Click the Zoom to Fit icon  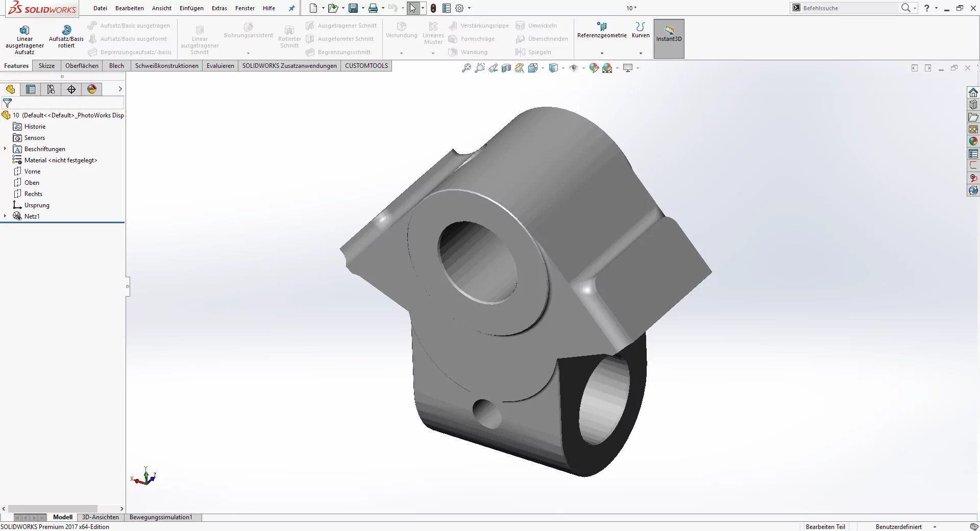(x=466, y=68)
